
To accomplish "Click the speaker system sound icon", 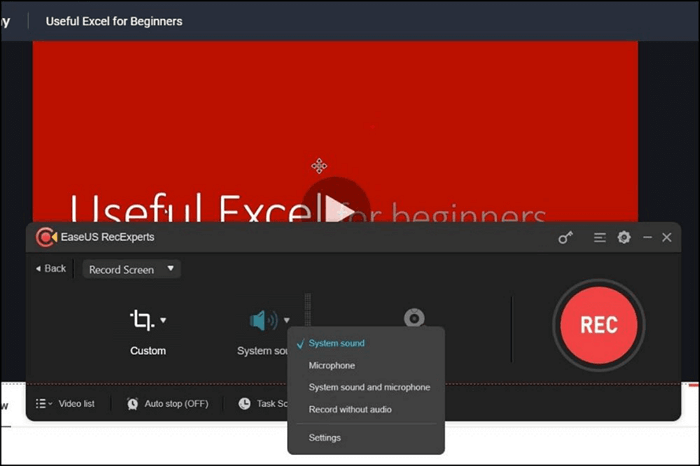I will 263,320.
